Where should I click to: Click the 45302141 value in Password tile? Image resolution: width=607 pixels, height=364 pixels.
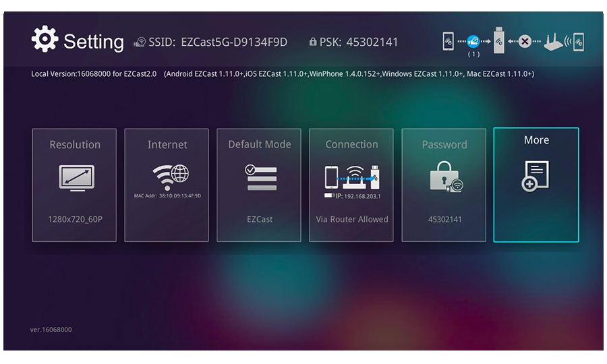point(444,219)
